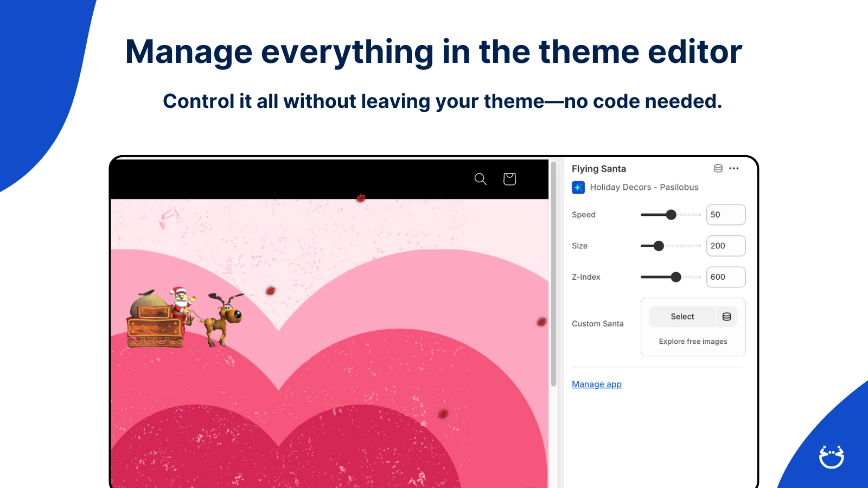
Task: Click the Pasilobus smiley logo
Action: (x=832, y=457)
